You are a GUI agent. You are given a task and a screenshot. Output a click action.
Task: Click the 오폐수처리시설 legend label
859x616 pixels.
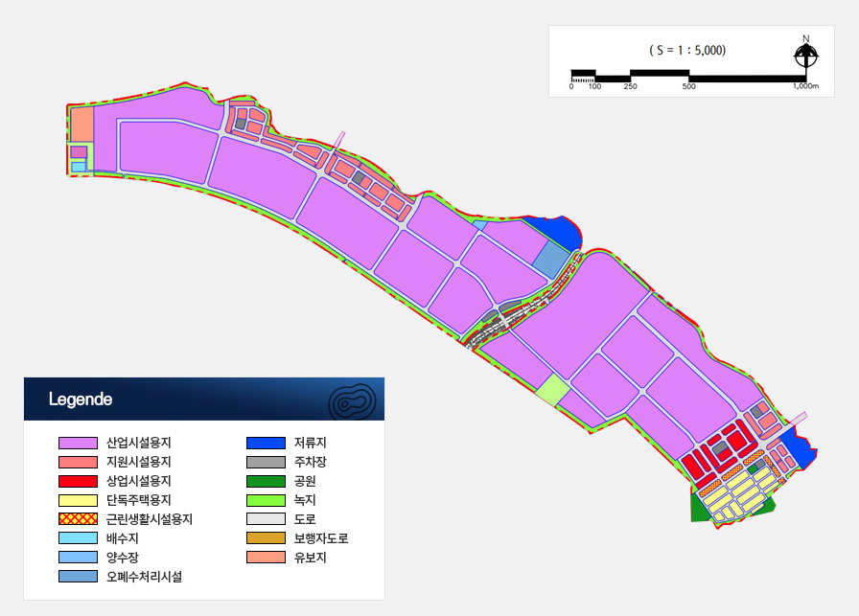[144, 577]
